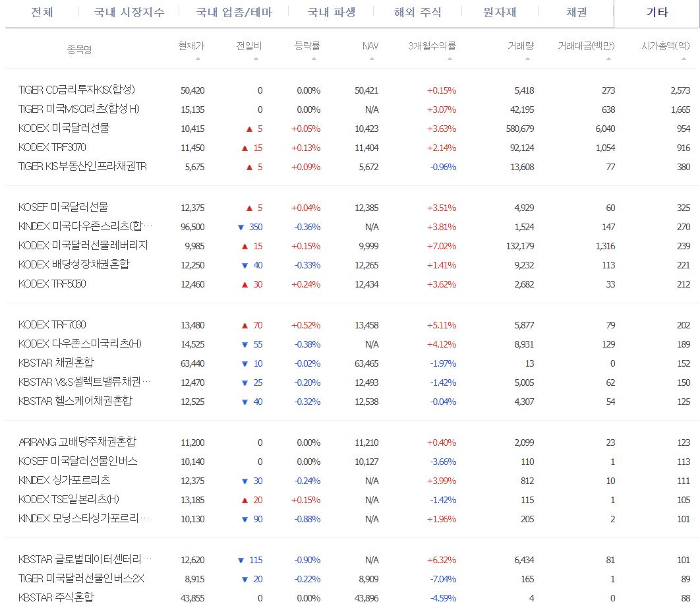Sort by 현재가 column arrow
This screenshot has width=700, height=610.
198,59
